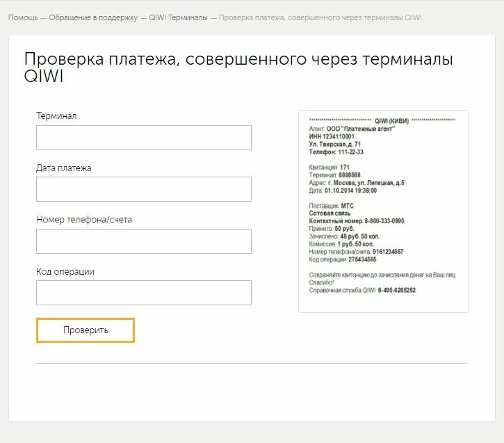The height and width of the screenshot is (443, 504).
Task: Click terminal number 8888888 on receipt
Action: pyautogui.click(x=350, y=175)
